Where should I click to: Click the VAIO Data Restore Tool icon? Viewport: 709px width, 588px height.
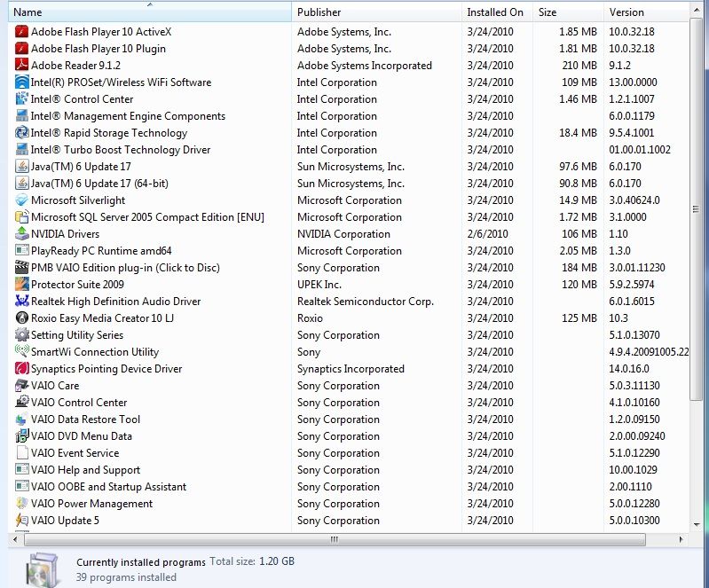click(x=21, y=419)
